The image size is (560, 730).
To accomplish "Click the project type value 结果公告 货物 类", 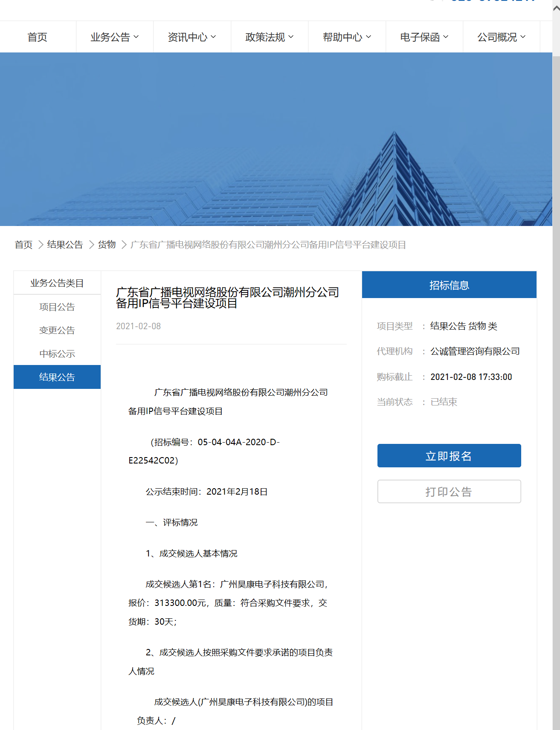I will (x=464, y=326).
